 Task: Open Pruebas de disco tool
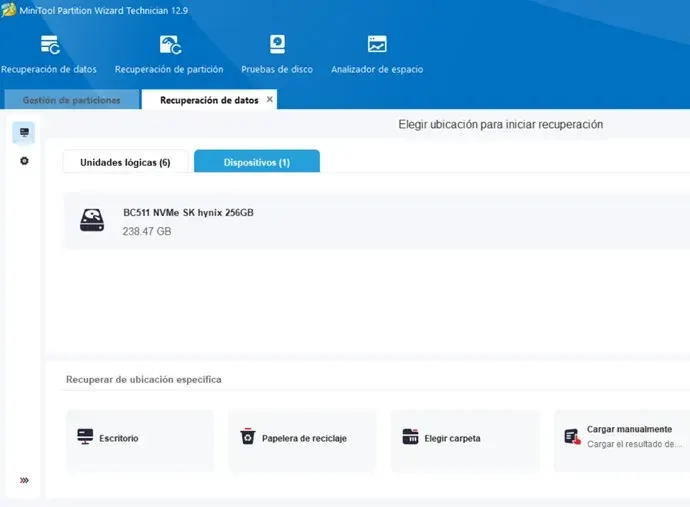click(x=277, y=55)
